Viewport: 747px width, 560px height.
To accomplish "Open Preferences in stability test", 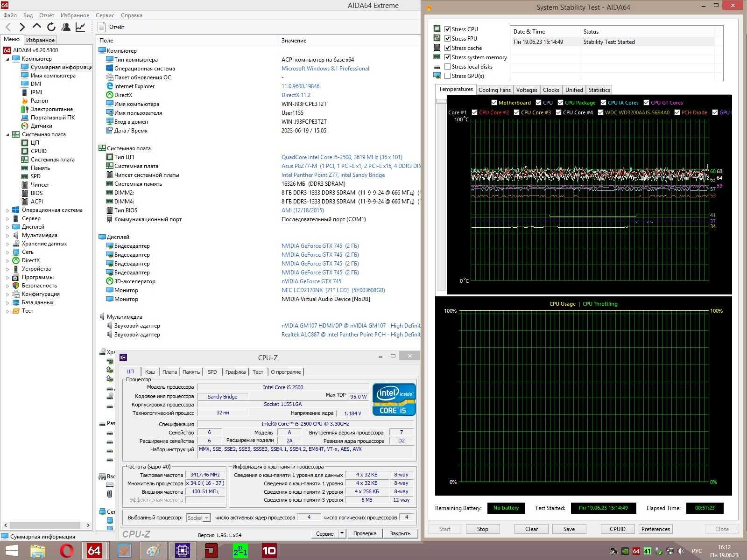I will [x=655, y=529].
